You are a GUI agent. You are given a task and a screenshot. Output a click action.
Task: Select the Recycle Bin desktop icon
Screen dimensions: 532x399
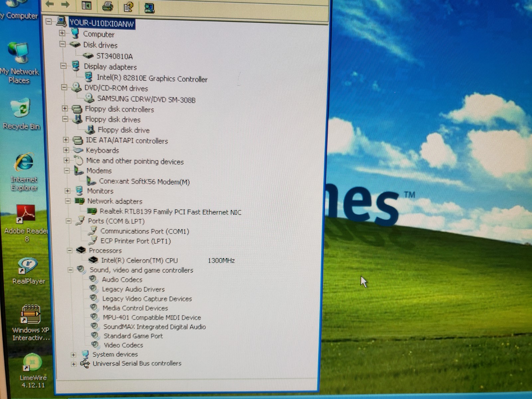(21, 114)
